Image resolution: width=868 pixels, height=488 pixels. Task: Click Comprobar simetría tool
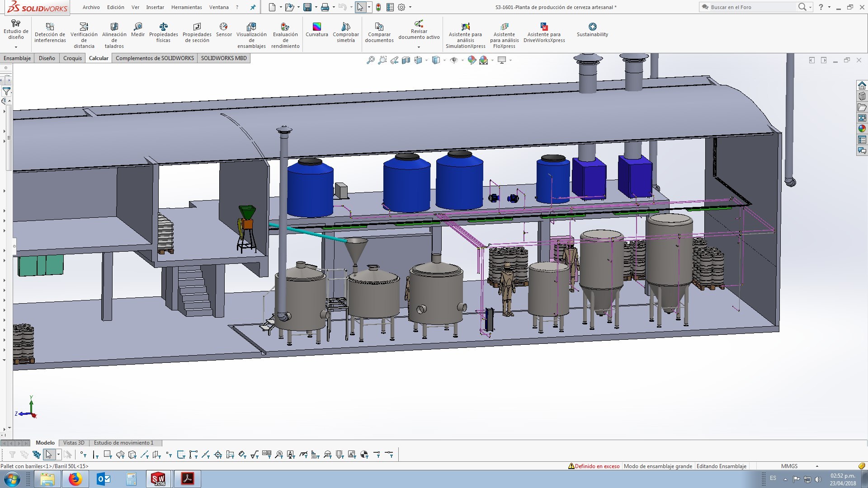(346, 33)
